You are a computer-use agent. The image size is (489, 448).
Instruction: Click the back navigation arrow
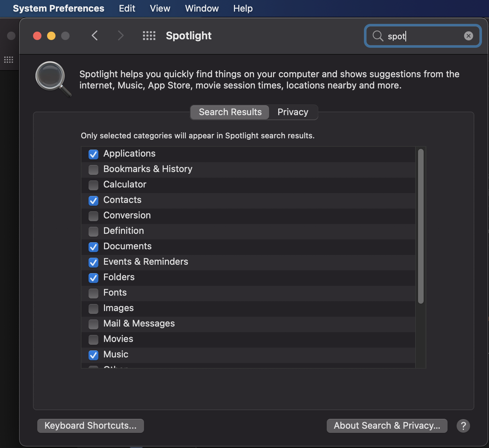coord(94,35)
